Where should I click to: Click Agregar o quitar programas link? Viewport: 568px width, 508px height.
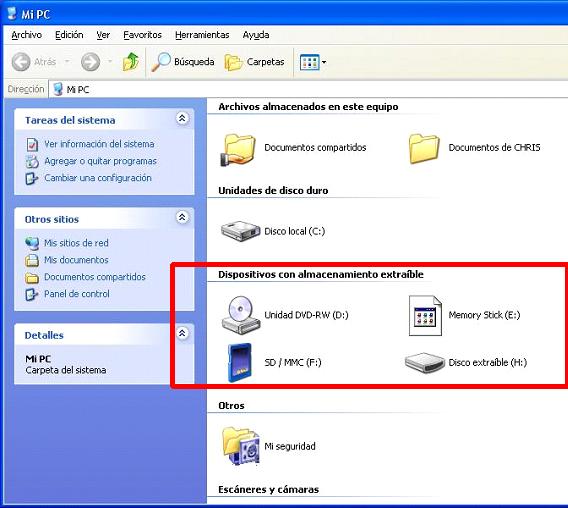(100, 161)
